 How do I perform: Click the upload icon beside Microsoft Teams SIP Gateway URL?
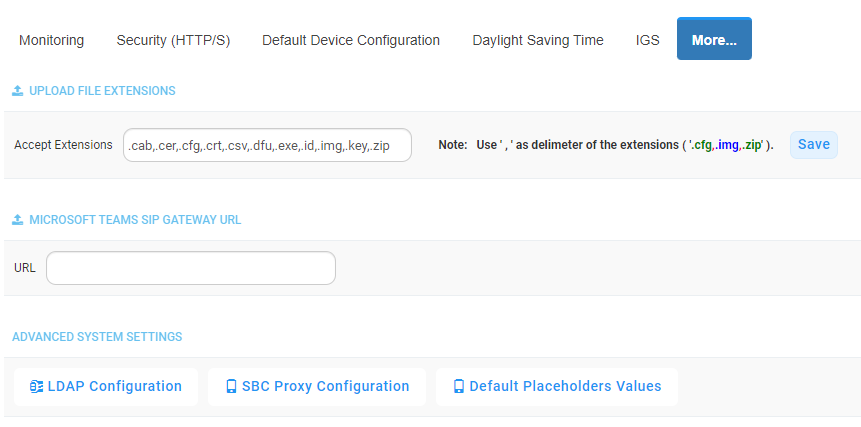[18, 220]
